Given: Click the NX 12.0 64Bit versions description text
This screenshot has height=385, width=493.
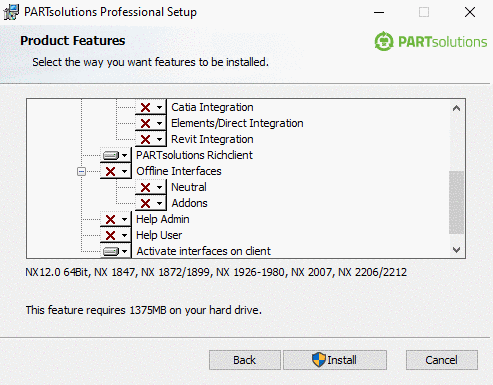Looking at the screenshot, I should click(x=216, y=272).
